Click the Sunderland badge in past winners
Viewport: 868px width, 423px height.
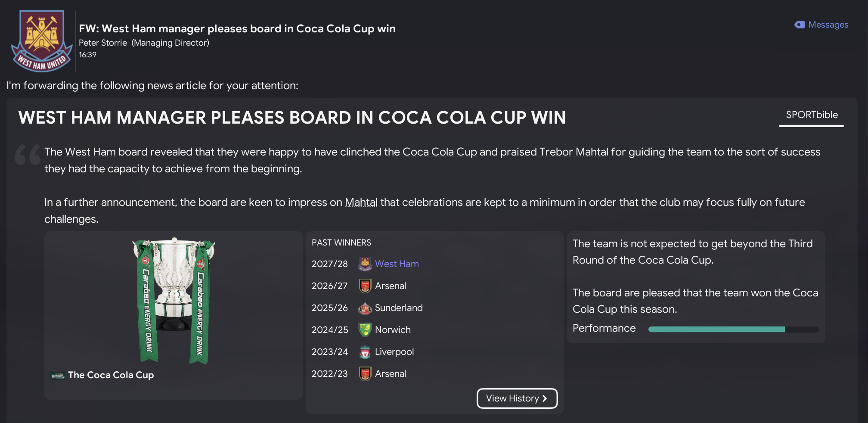(x=365, y=308)
